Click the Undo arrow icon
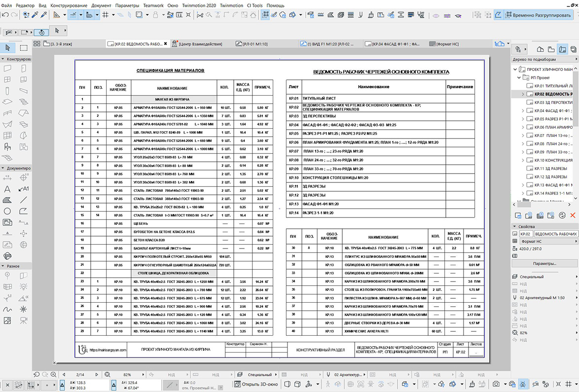 (x=5, y=15)
